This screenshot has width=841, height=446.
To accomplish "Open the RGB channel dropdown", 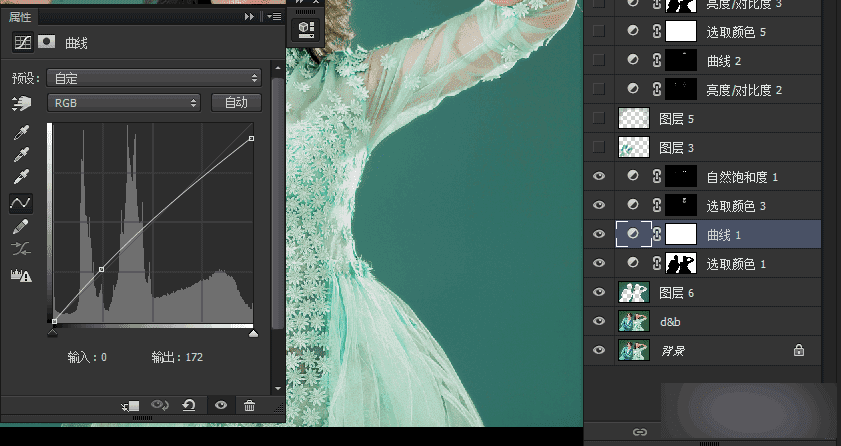I will click(124, 103).
